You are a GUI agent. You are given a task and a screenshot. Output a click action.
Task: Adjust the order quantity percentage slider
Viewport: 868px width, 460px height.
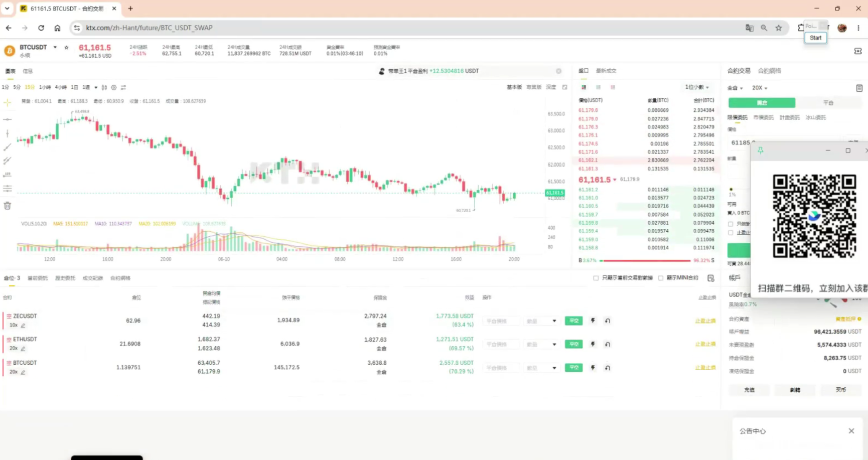tap(731, 189)
